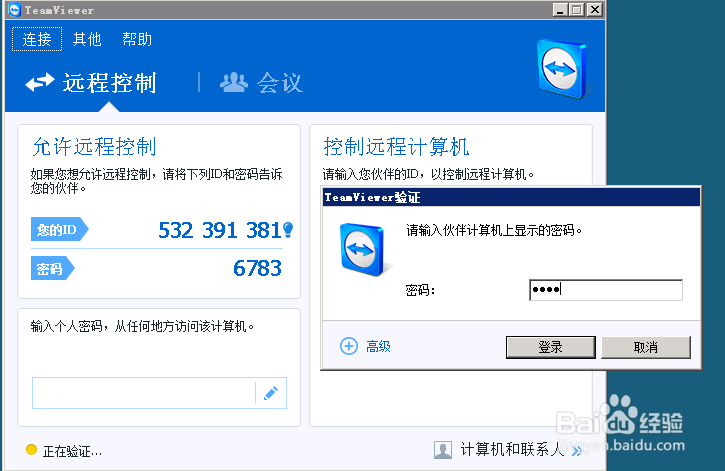Open the 连接 menu

point(37,39)
